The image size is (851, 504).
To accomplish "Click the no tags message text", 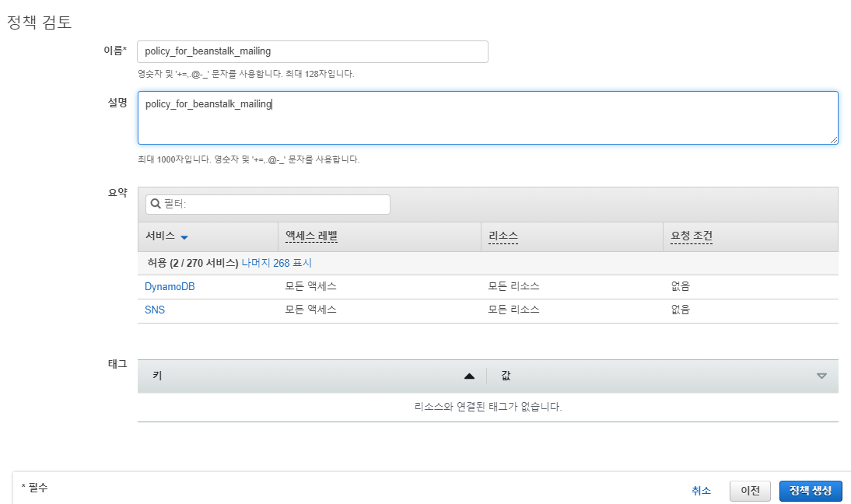I will click(488, 406).
